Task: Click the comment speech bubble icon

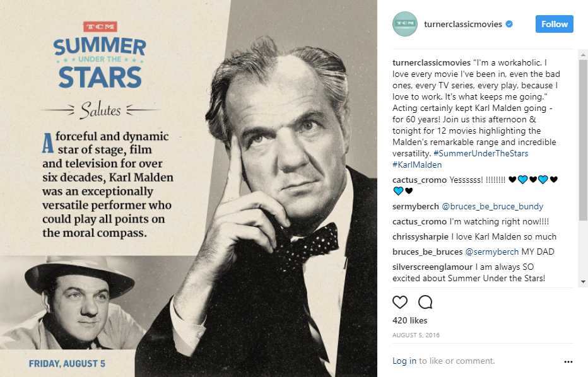Action: pyautogui.click(x=425, y=302)
